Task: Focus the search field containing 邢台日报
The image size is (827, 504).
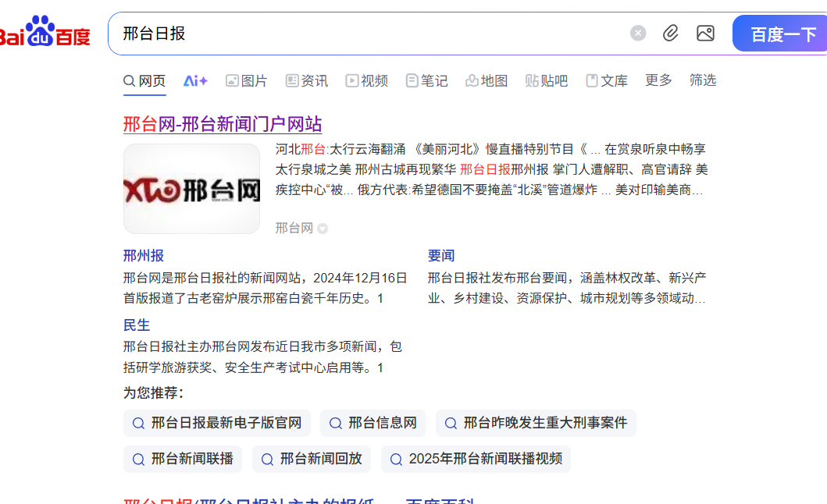Action: 369,34
